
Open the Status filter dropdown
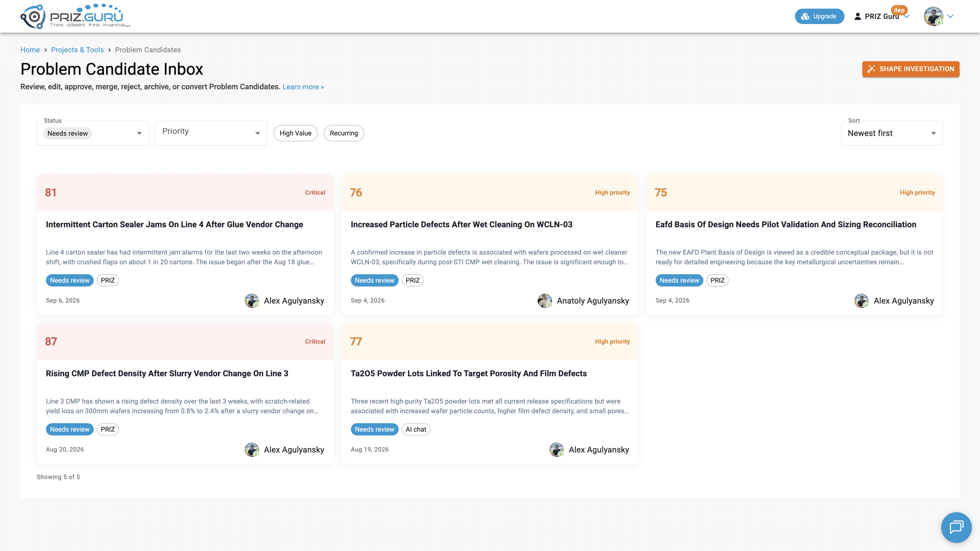[93, 133]
